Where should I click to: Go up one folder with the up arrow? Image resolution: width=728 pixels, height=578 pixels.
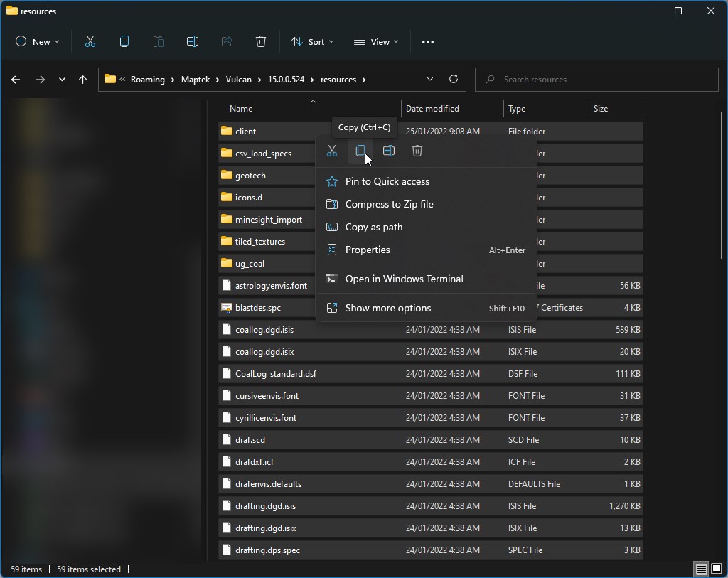(82, 80)
